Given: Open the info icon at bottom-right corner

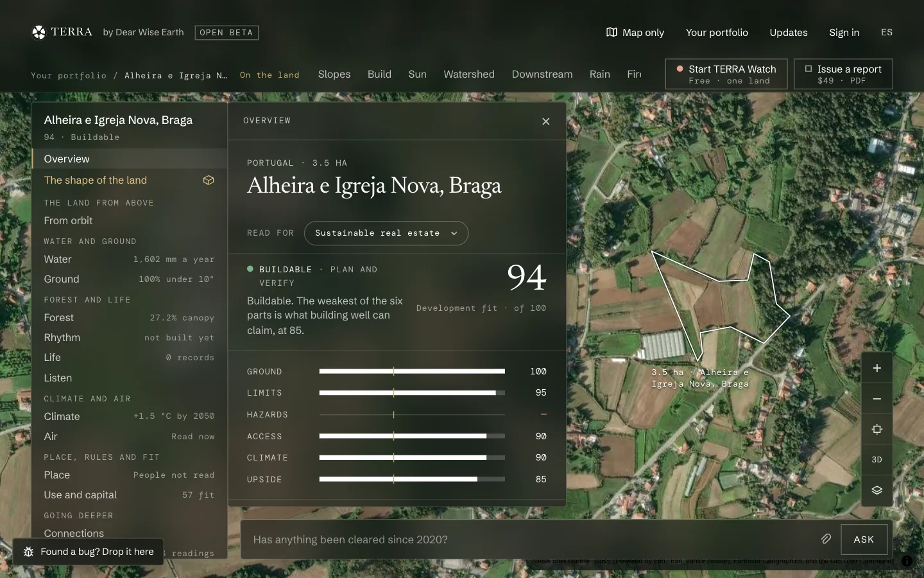Looking at the screenshot, I should click(907, 561).
